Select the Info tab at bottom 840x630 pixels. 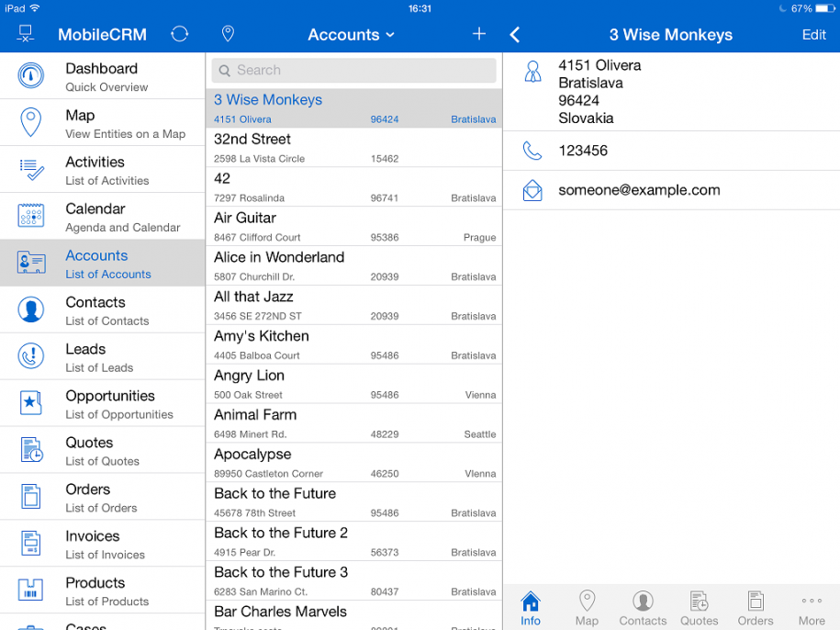click(530, 606)
